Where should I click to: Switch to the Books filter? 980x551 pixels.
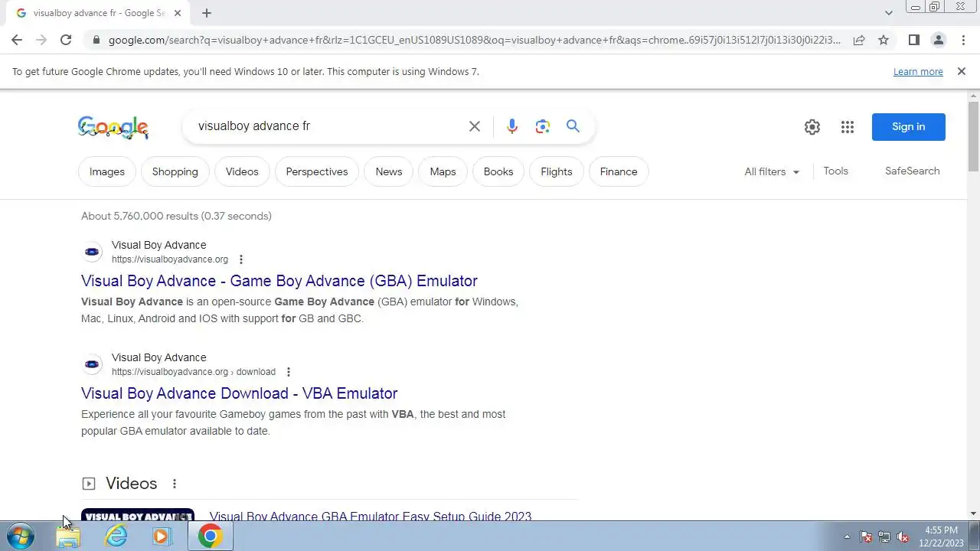(x=498, y=171)
